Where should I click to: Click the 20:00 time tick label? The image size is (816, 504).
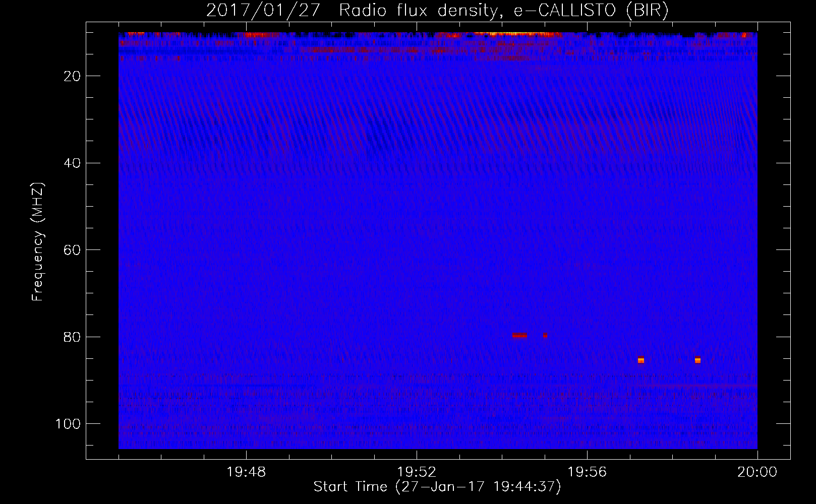(x=757, y=472)
